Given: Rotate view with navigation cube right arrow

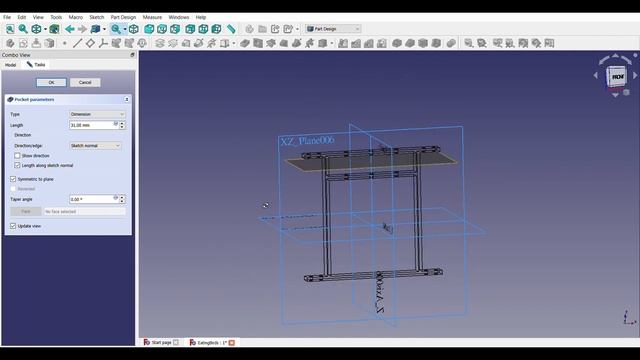Looking at the screenshot, I should (x=635, y=76).
